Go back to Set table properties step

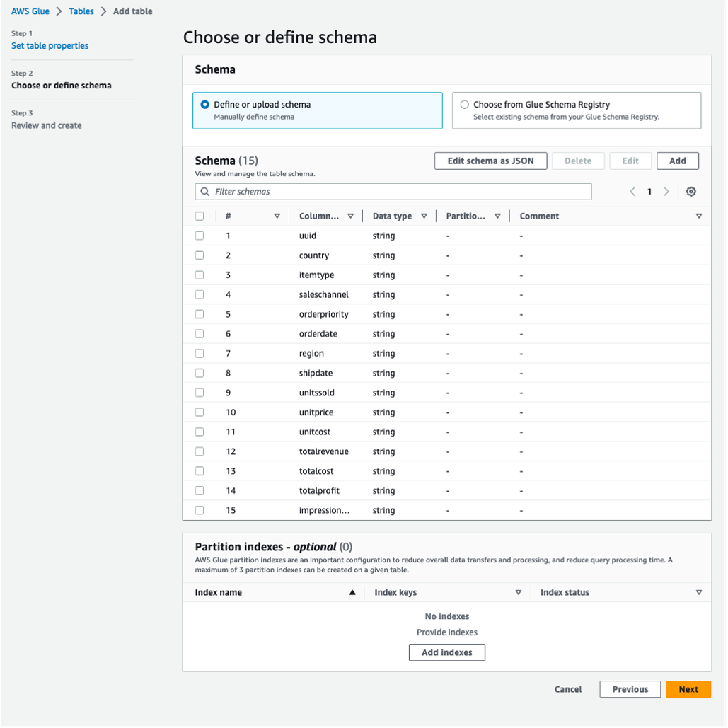point(50,45)
